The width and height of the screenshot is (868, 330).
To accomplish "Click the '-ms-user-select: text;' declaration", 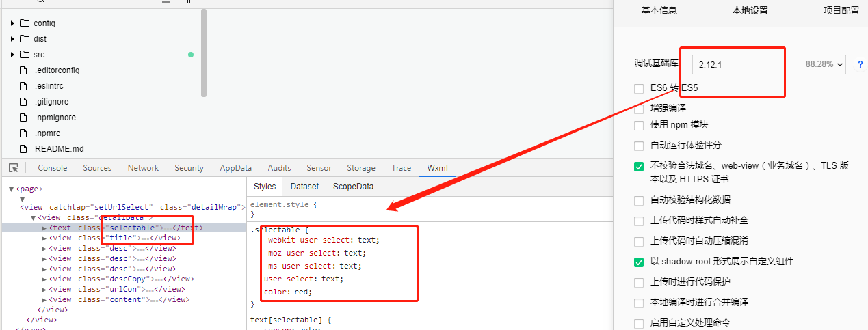I will [312, 266].
